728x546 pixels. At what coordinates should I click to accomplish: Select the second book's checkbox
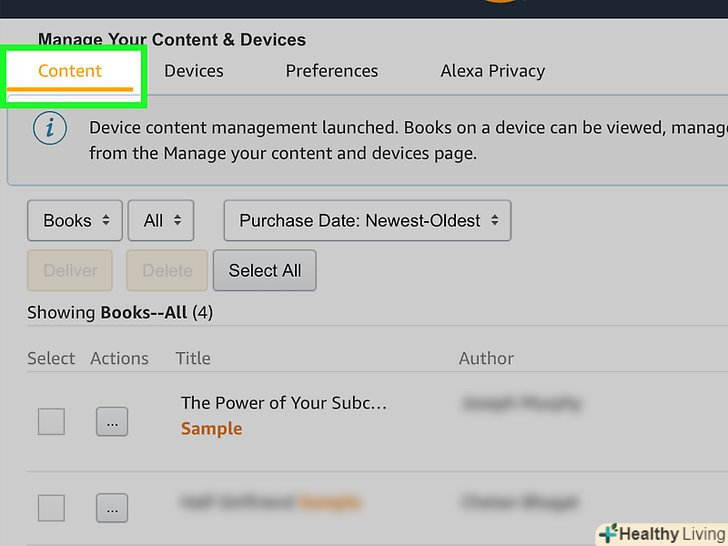pyautogui.click(x=51, y=508)
